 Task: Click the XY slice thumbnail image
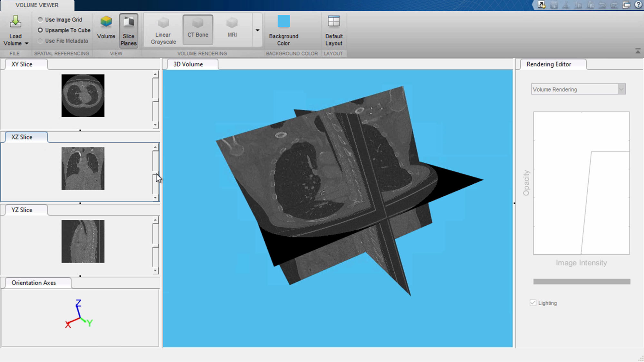click(83, 96)
